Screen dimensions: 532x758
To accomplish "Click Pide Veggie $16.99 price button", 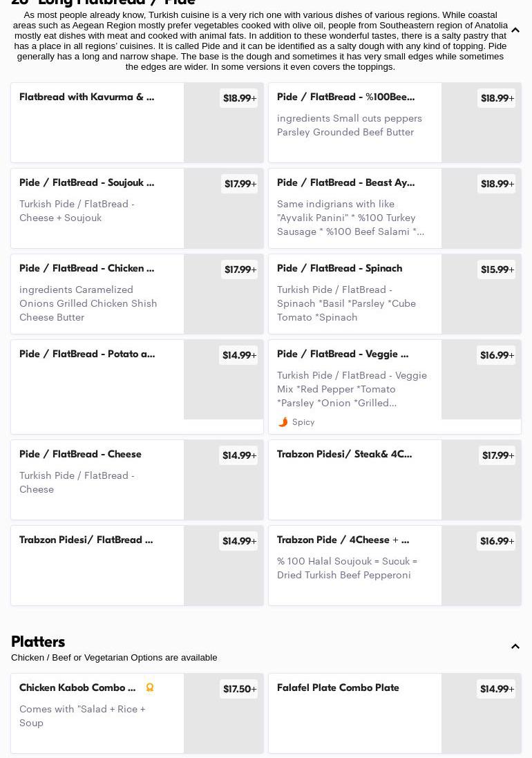I will pos(497,355).
